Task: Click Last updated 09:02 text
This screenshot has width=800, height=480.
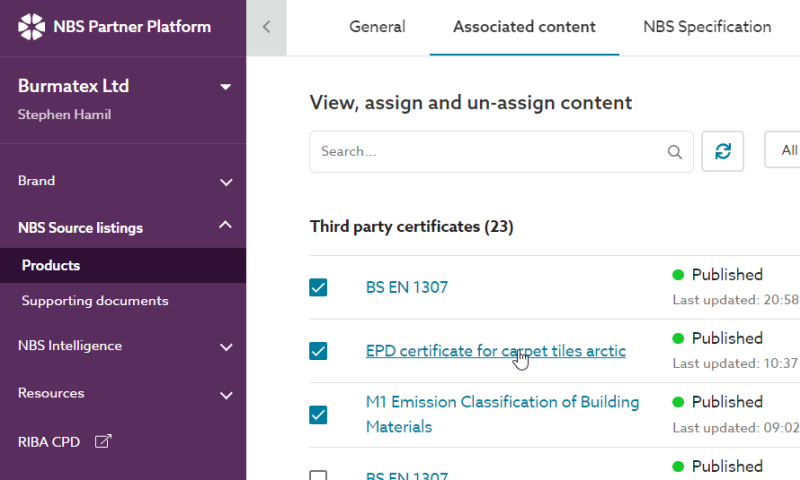Action: coord(736,427)
